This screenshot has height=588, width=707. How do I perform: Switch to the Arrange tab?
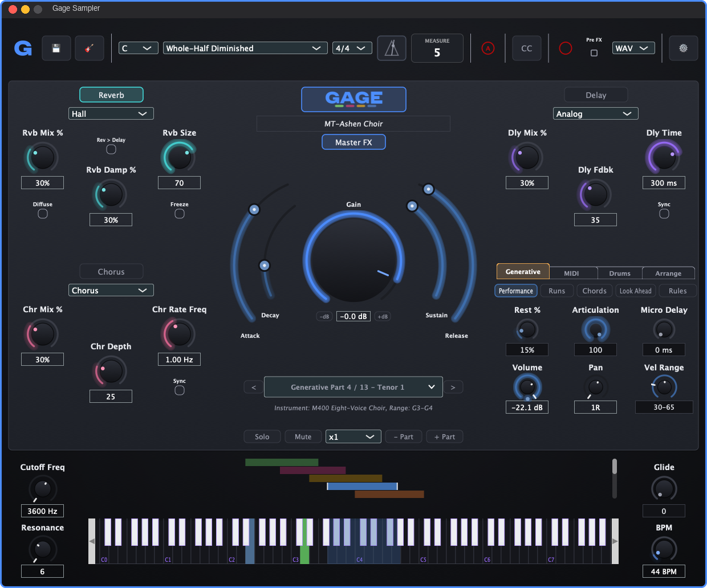tap(668, 273)
